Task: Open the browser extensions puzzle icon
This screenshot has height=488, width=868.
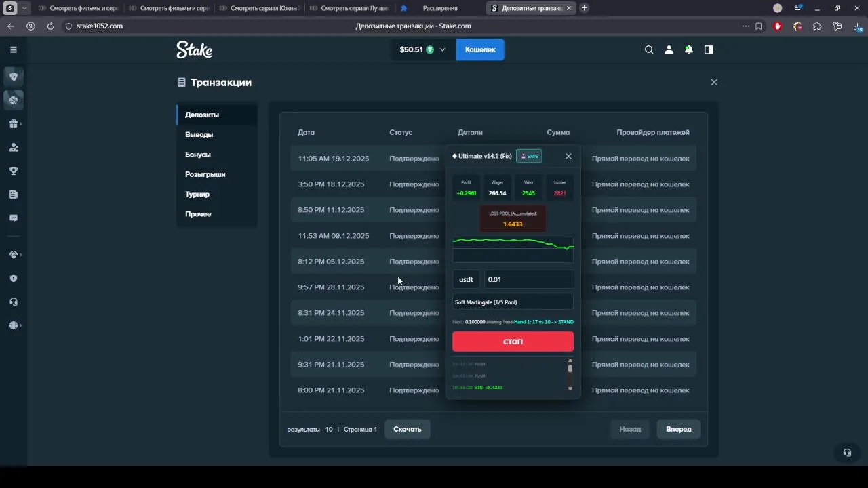Action: point(817,26)
